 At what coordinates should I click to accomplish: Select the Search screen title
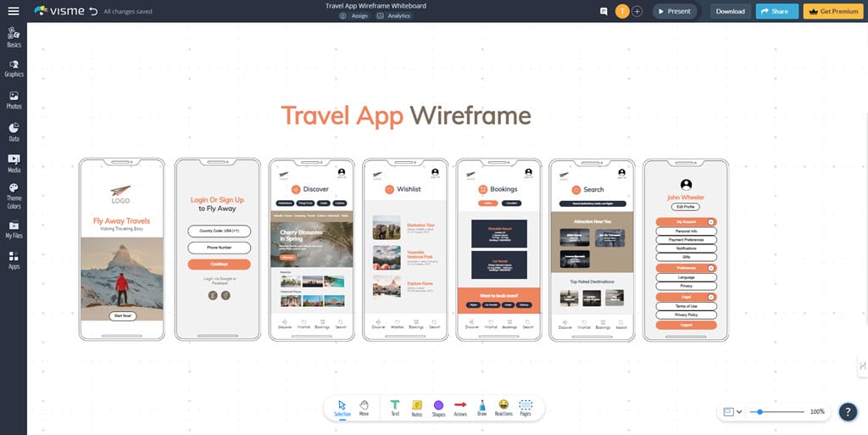(593, 189)
